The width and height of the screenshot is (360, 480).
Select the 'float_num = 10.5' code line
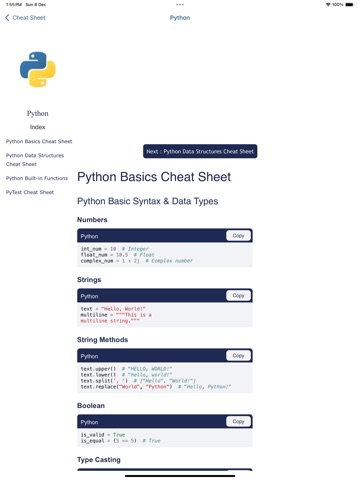click(117, 255)
